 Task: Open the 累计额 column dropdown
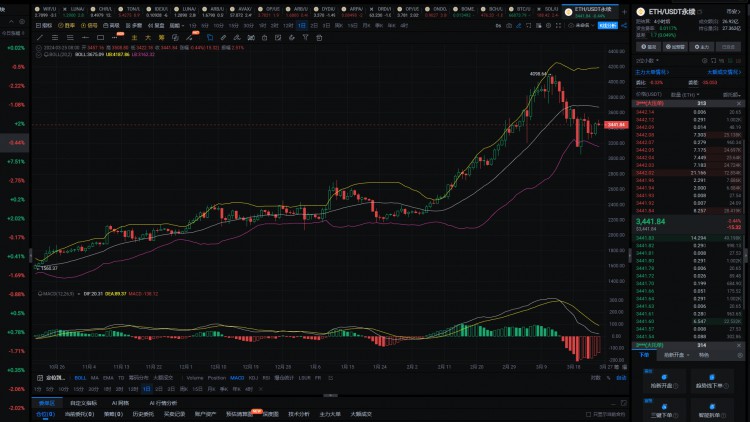click(x=731, y=95)
